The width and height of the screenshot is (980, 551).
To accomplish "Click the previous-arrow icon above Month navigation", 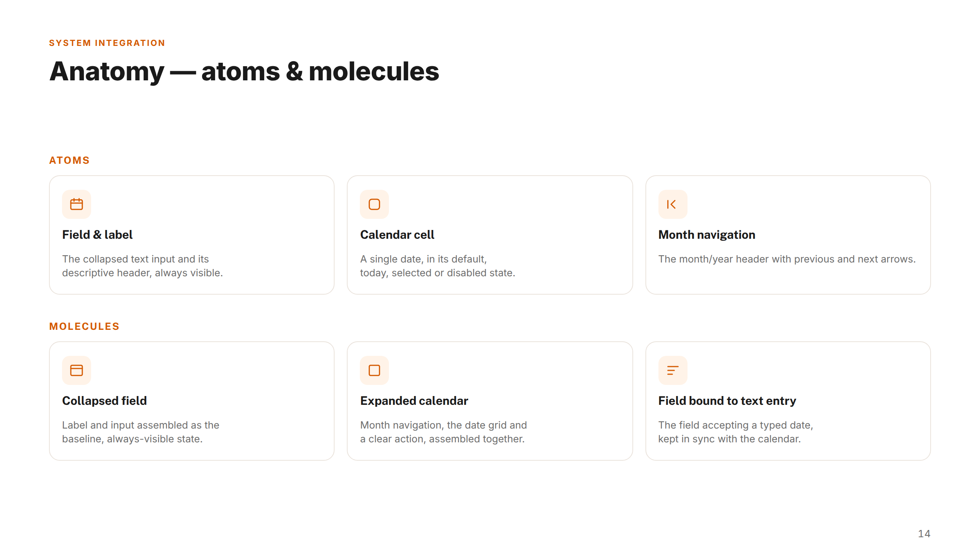I will coord(673,204).
